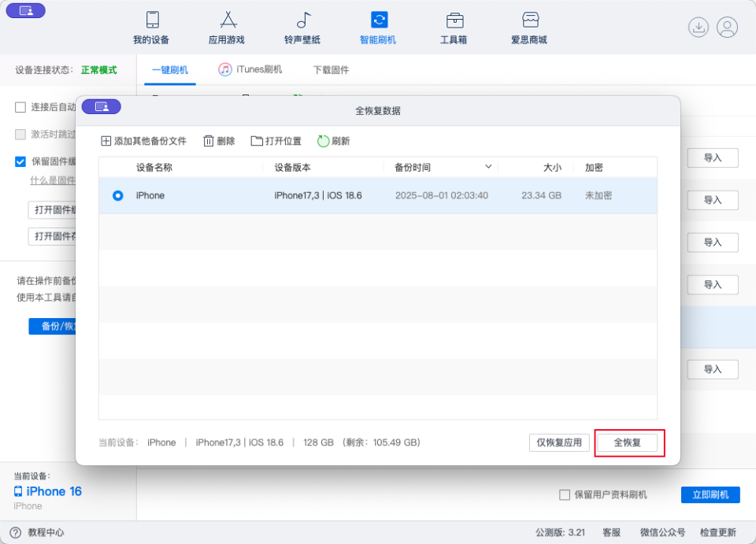The height and width of the screenshot is (544, 756).
Task: Click the 公测版: 3.21 version text
Action: 560,532
